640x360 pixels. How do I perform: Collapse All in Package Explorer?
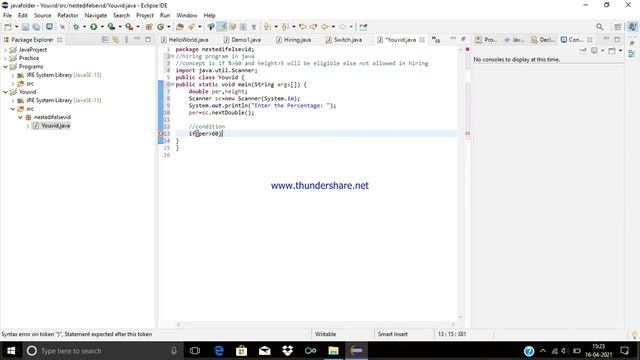105,40
